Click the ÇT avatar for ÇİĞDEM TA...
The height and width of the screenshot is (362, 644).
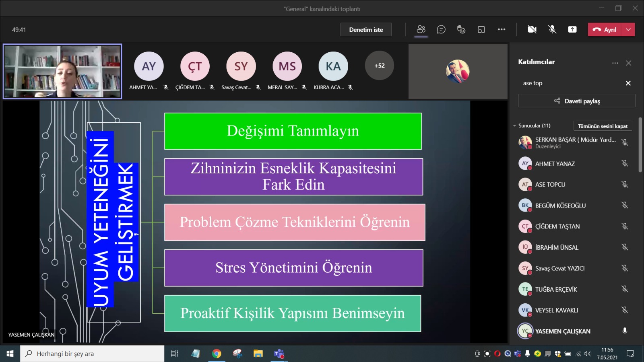195,66
